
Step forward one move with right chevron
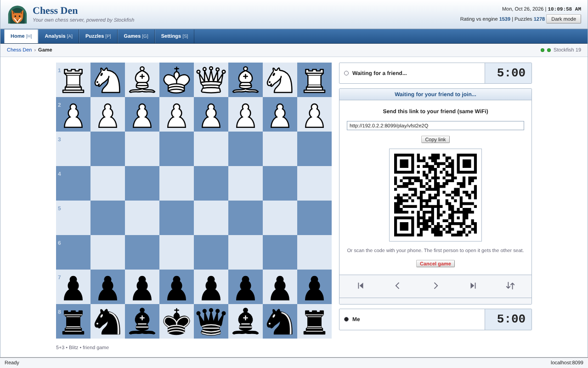pos(435,286)
